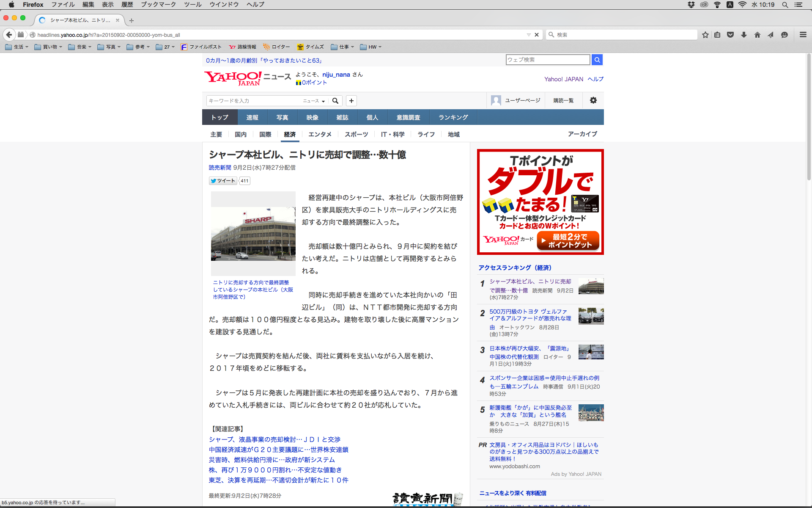
Task: Open the Downloads arrow icon
Action: tap(744, 35)
